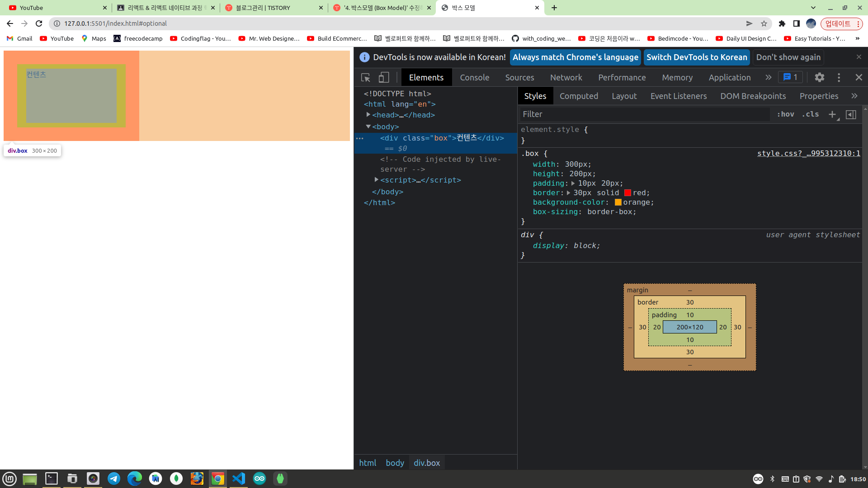868x488 pixels.
Task: Open the Computed styles tab
Action: pyautogui.click(x=579, y=96)
